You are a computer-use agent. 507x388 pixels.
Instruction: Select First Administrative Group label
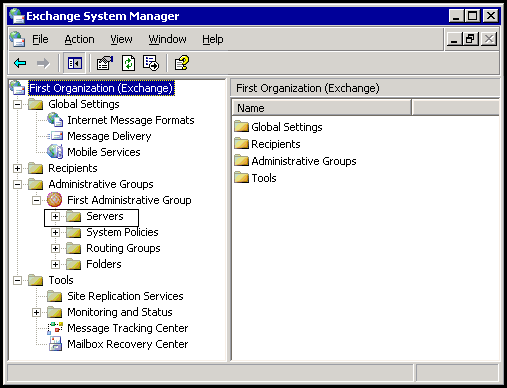tap(129, 200)
